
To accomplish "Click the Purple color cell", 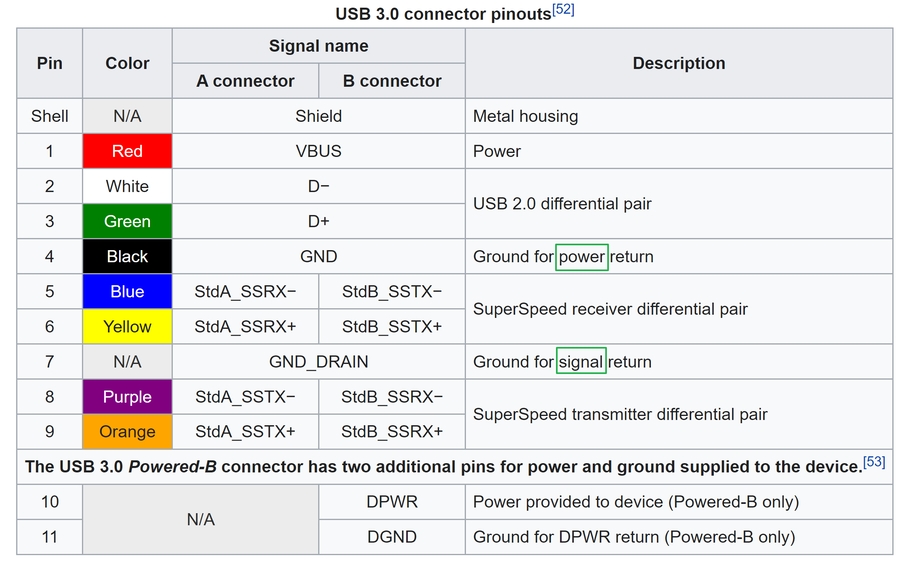I will 127,397.
